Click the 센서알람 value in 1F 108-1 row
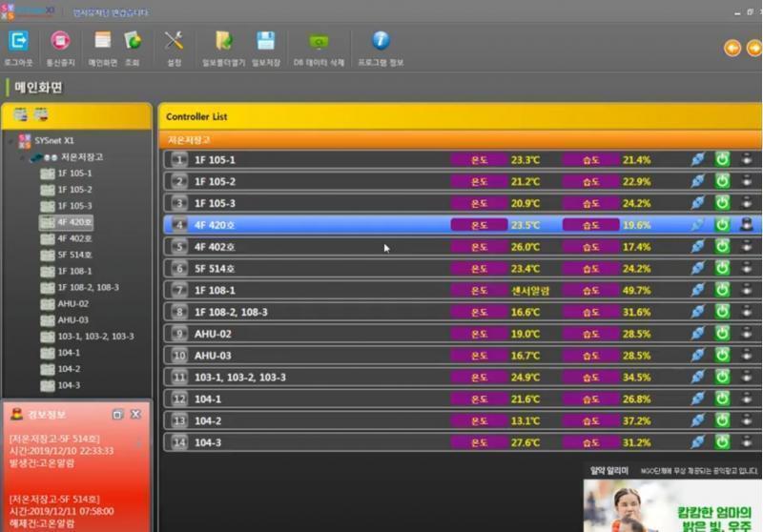This screenshot has width=763, height=532. 530,291
